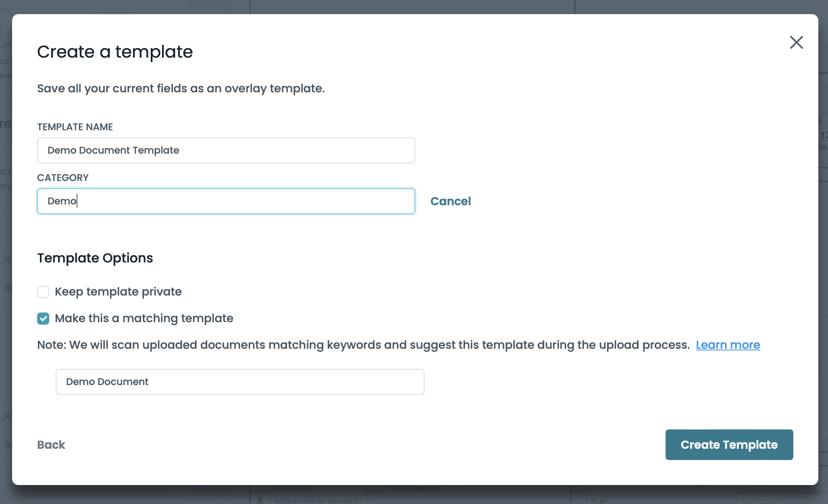Click the Template Name input field
This screenshot has width=828, height=504.
[x=226, y=150]
